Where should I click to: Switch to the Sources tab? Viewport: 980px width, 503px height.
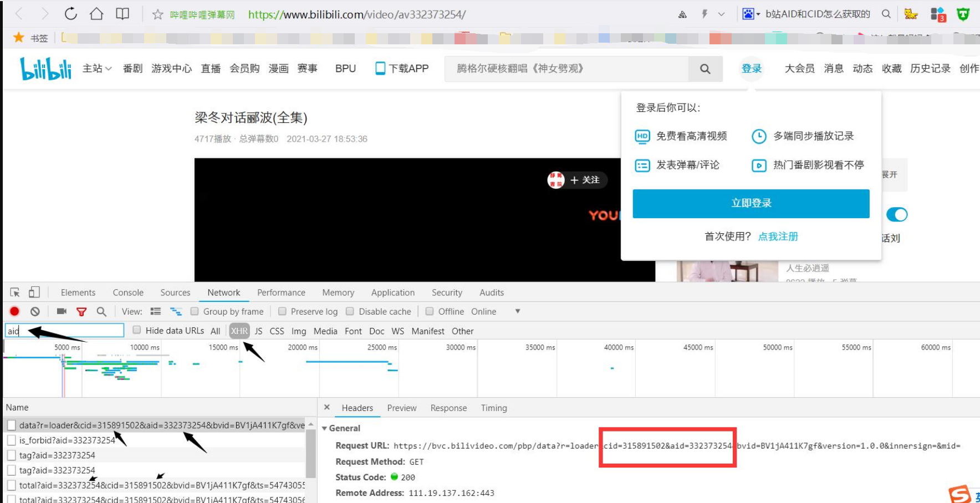[175, 292]
